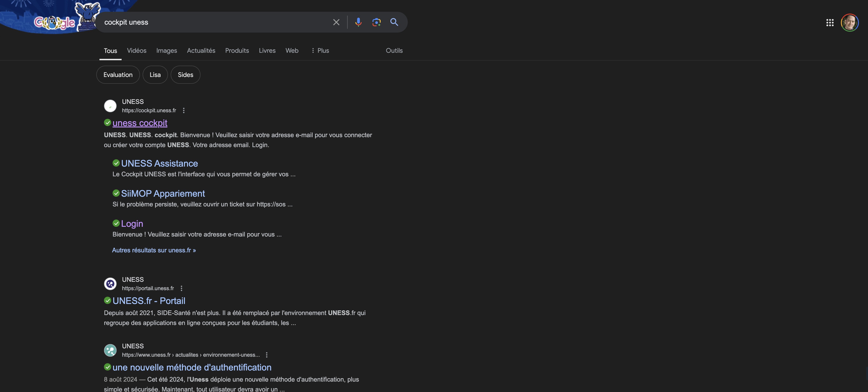
Task: Click green checkmark beside uness cockpit result
Action: click(108, 123)
